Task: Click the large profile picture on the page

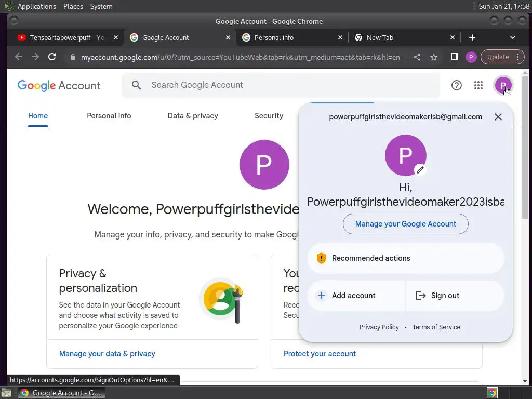Action: (x=264, y=165)
